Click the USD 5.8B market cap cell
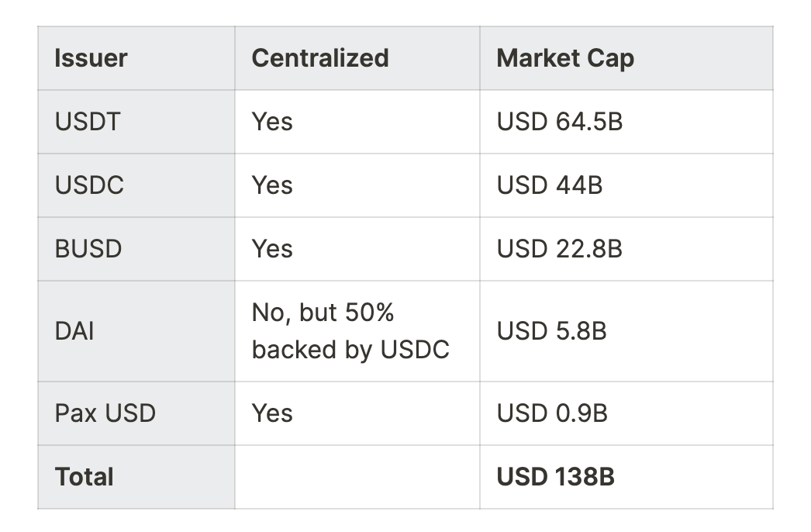The image size is (811, 532). point(552,331)
